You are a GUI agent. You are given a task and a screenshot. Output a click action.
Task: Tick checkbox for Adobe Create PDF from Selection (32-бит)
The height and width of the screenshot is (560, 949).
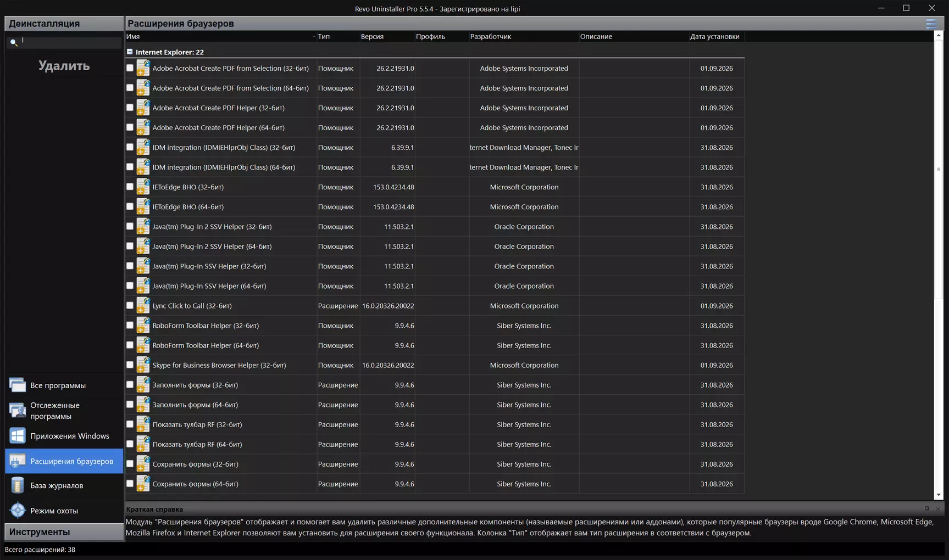coord(130,68)
